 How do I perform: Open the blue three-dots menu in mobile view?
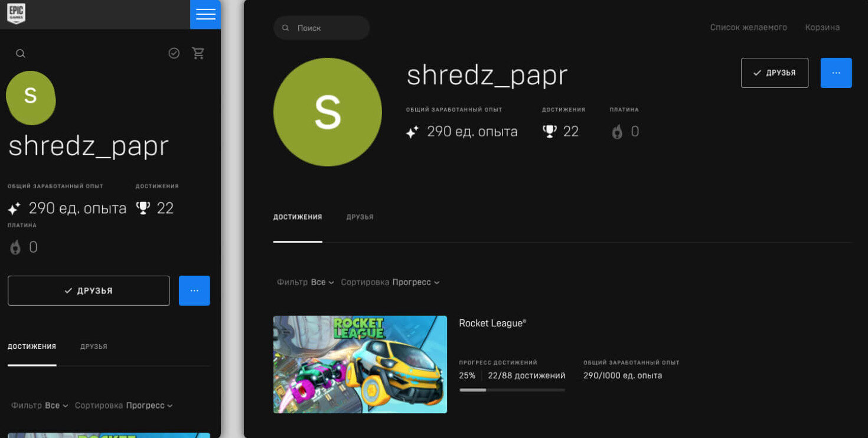194,290
